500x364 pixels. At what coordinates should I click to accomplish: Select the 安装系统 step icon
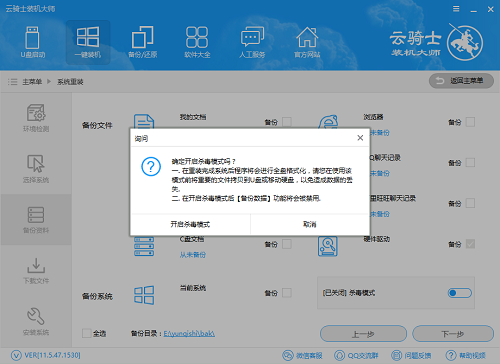pos(36,316)
